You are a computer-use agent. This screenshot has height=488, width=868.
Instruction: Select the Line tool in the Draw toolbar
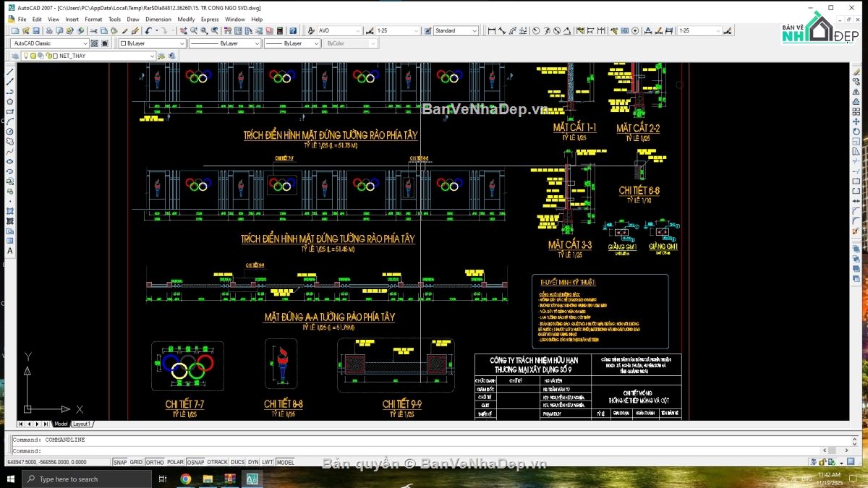(10, 72)
